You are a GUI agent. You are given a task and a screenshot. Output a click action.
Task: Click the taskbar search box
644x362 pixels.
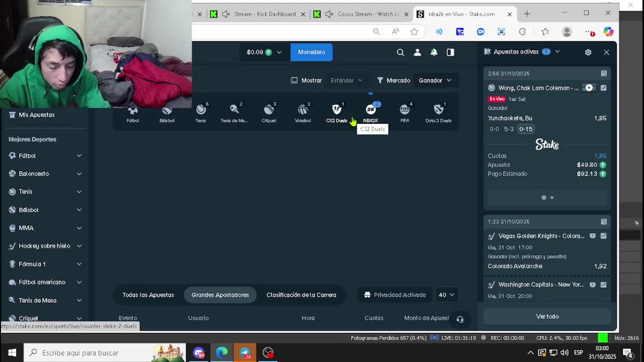pyautogui.click(x=105, y=353)
